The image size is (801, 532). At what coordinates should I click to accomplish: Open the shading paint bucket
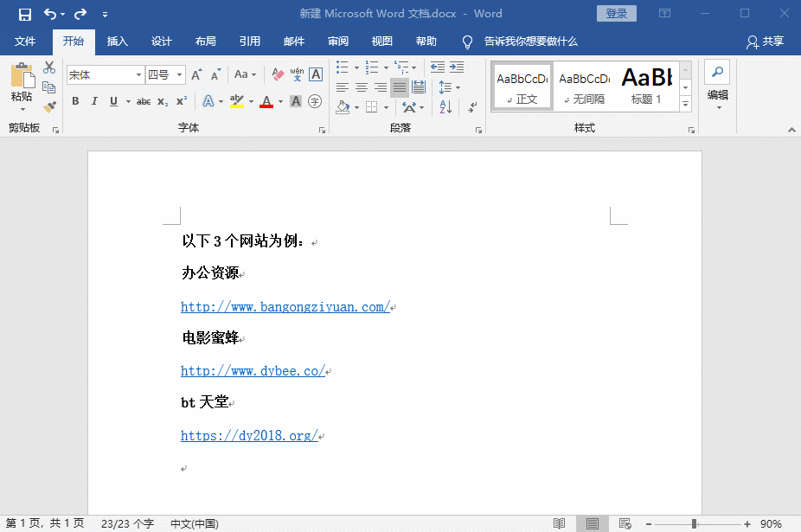click(x=343, y=106)
